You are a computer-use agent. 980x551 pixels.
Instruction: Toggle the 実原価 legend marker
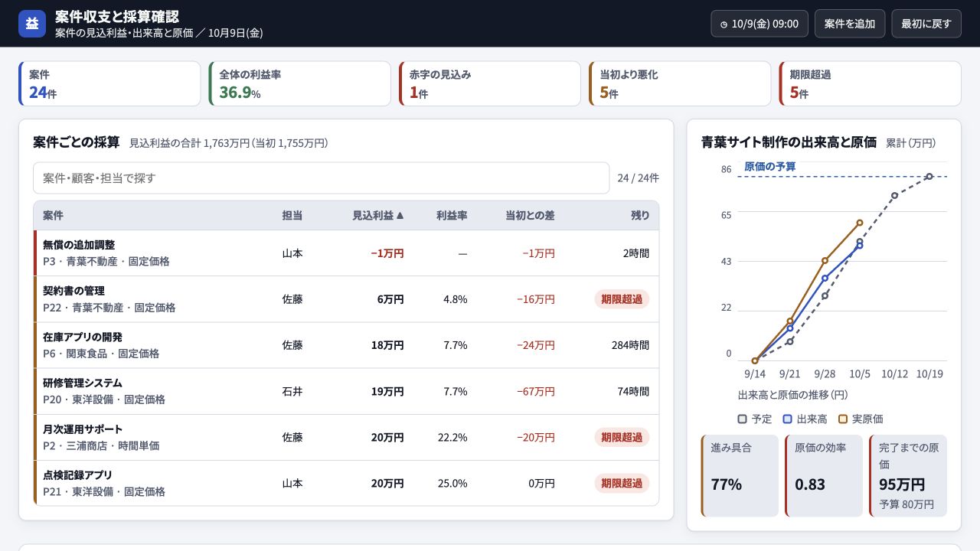[843, 419]
